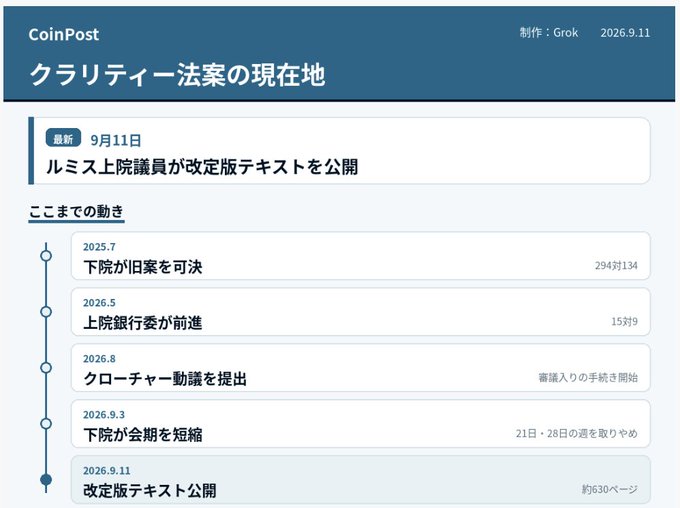Click the 最新 badge

(63, 138)
